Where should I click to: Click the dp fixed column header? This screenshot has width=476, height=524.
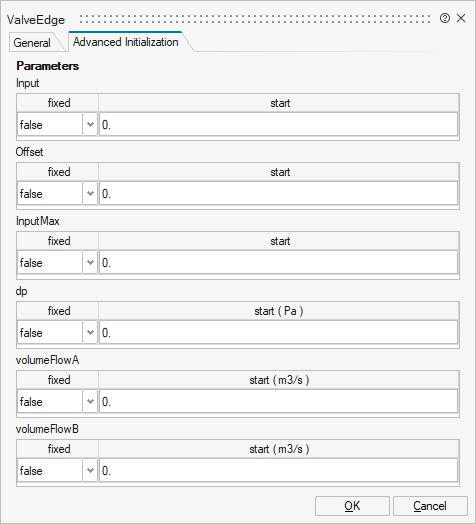(58, 311)
